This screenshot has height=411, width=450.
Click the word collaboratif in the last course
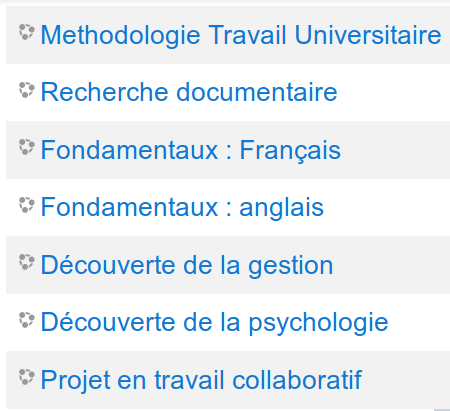pyautogui.click(x=297, y=379)
